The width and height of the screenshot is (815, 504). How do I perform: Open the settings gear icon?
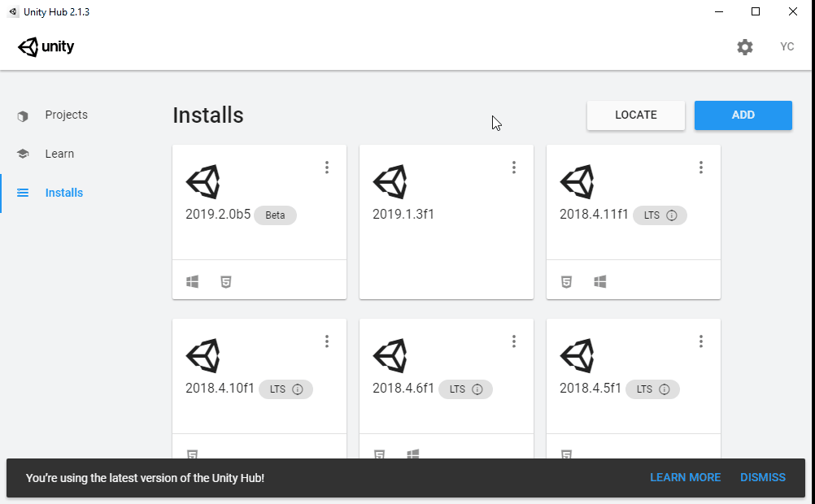point(744,47)
